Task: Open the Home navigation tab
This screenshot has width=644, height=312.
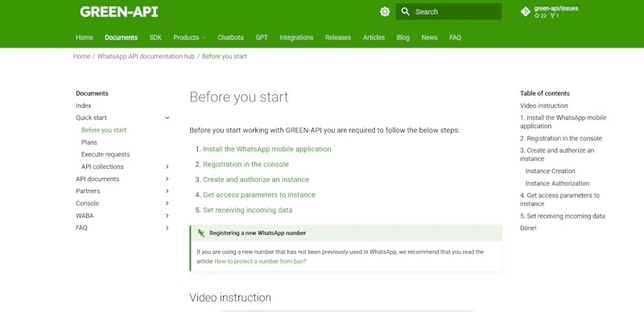Action: pyautogui.click(x=85, y=37)
